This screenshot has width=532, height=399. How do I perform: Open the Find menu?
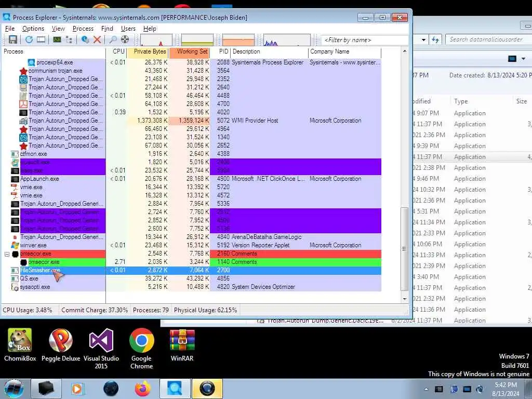[x=107, y=29]
